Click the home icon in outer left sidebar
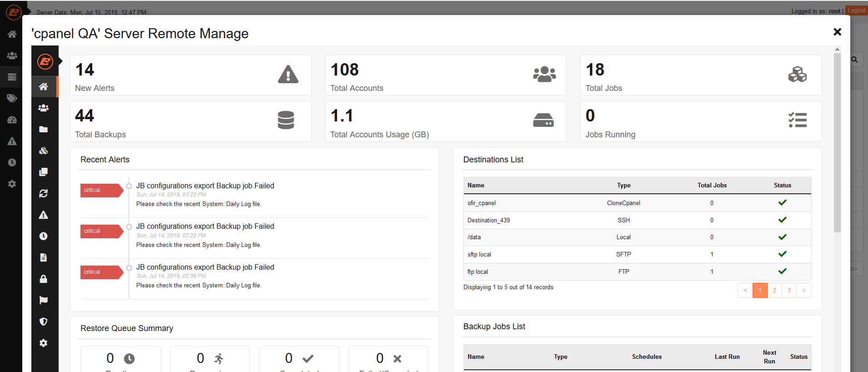This screenshot has width=868, height=372. tap(12, 34)
